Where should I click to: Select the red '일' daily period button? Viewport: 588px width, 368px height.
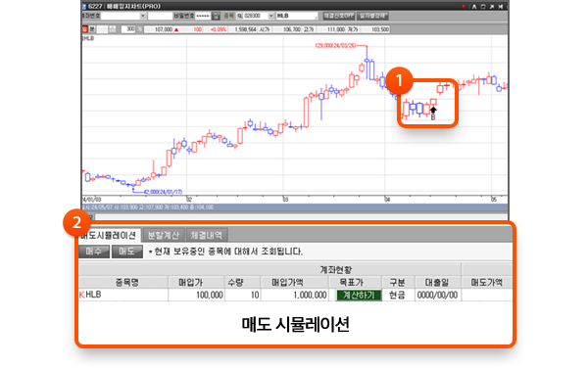pos(84,29)
